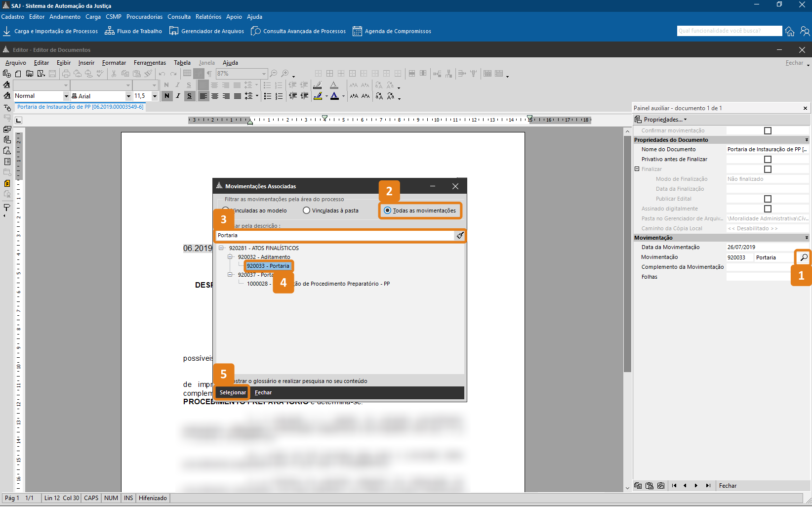Toggle bold formatting N button
812x507 pixels.
[167, 96]
